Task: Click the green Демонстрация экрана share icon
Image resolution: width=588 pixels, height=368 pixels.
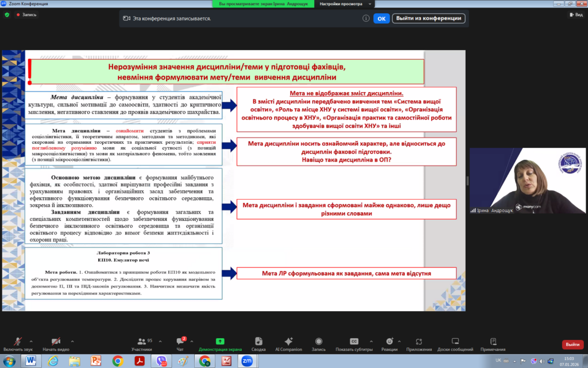Action: [220, 342]
